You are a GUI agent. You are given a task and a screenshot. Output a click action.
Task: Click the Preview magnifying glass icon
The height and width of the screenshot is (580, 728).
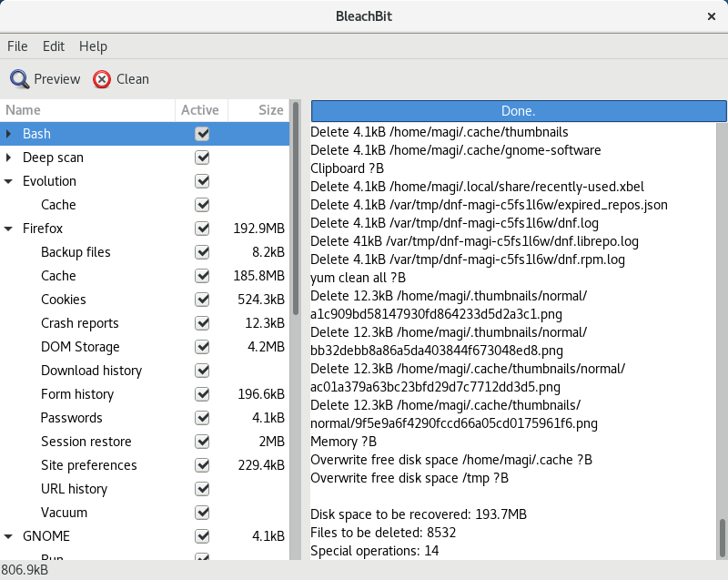click(19, 79)
